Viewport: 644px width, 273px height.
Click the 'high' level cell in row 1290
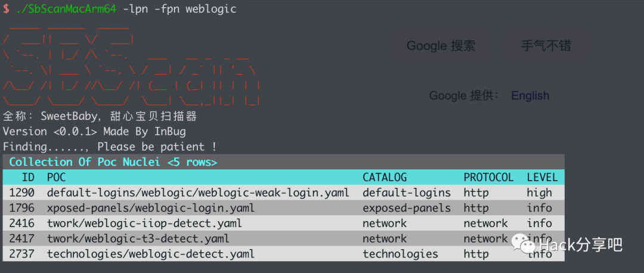(539, 193)
